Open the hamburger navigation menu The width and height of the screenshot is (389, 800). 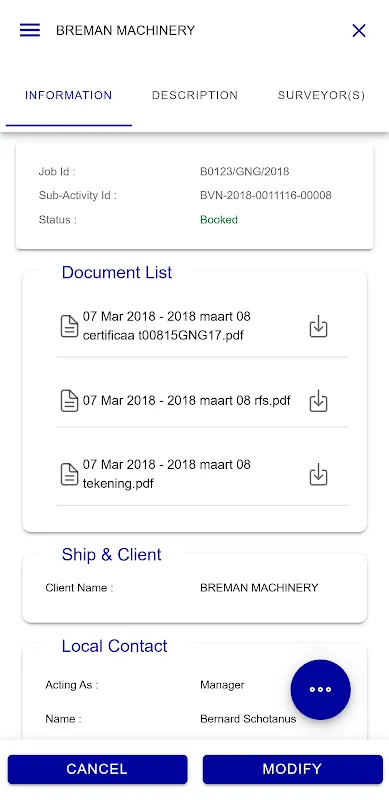point(30,30)
